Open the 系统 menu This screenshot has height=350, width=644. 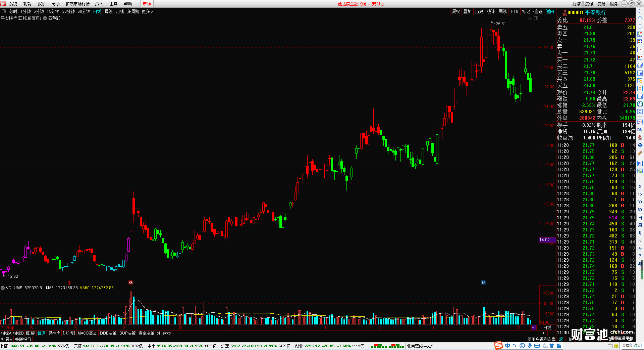pyautogui.click(x=13, y=4)
